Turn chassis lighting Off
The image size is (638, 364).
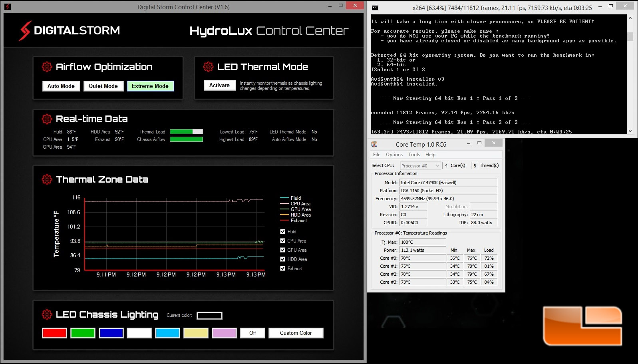pos(252,333)
